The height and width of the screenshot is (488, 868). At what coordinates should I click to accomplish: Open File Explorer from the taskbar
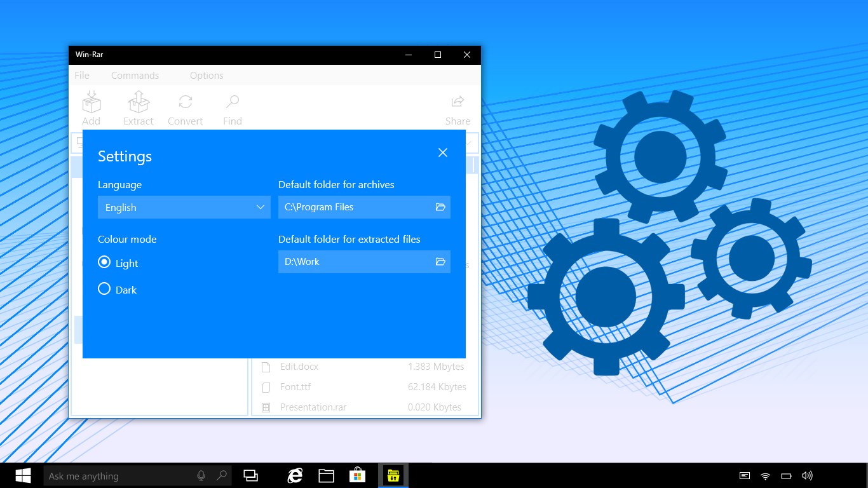tap(326, 475)
